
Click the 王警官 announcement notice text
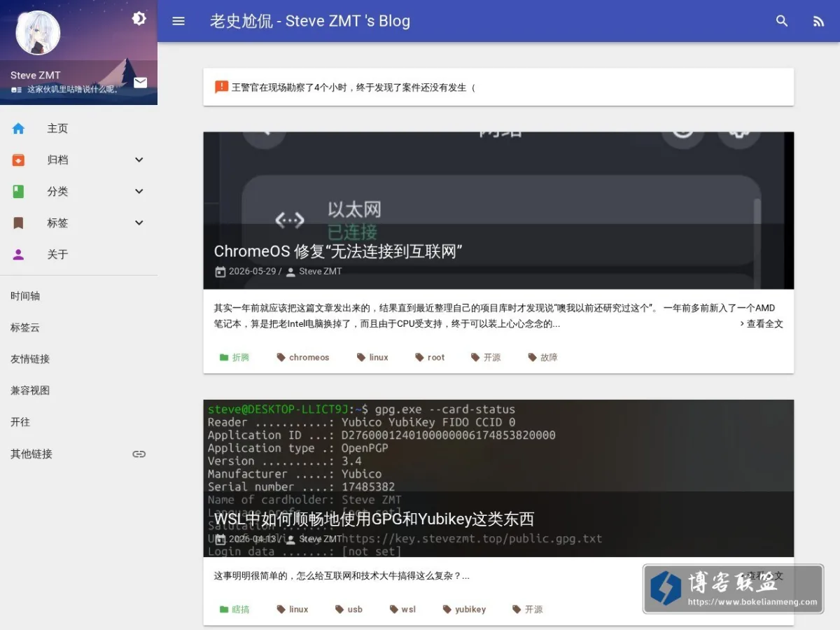coord(353,87)
